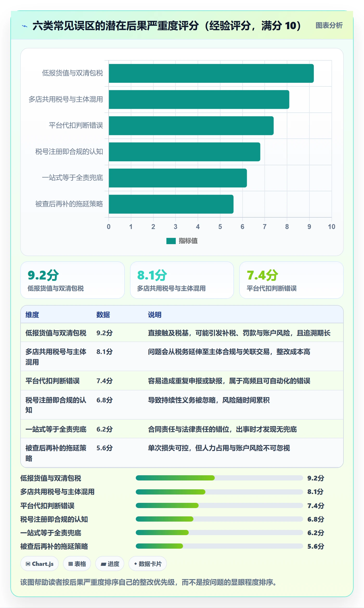Click the 5.6分 progress bar
This screenshot has width=364, height=608.
(x=219, y=546)
